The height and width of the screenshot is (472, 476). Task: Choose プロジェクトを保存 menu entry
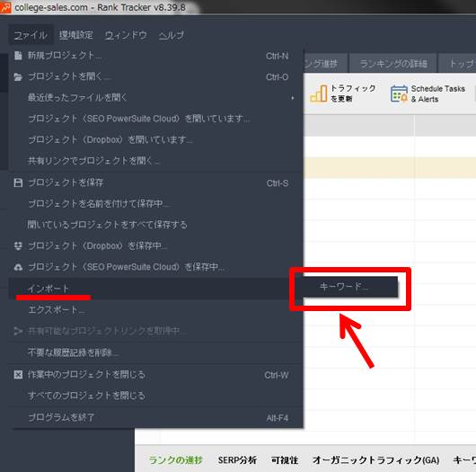point(155,183)
